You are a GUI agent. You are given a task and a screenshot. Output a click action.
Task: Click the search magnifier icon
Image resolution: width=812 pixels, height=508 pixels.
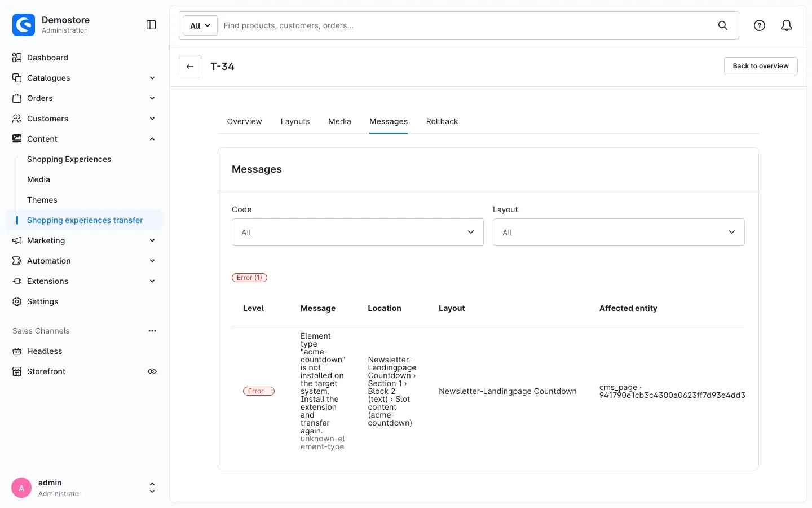pos(723,25)
